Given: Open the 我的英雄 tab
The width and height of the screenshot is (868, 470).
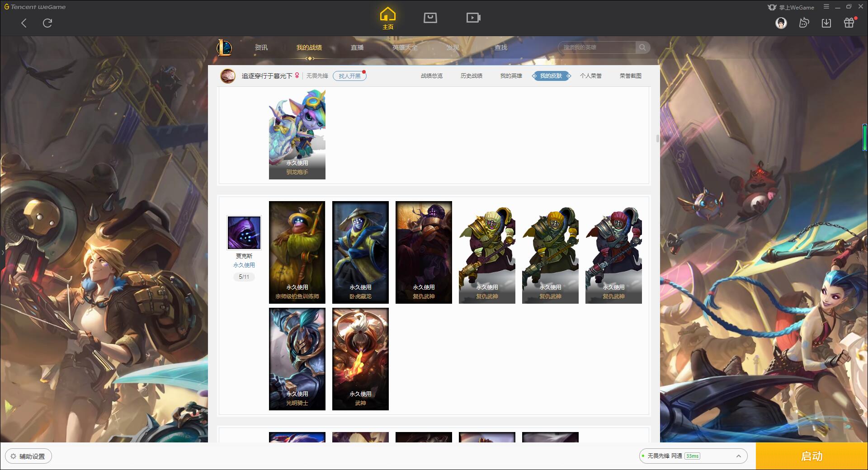Looking at the screenshot, I should (511, 76).
